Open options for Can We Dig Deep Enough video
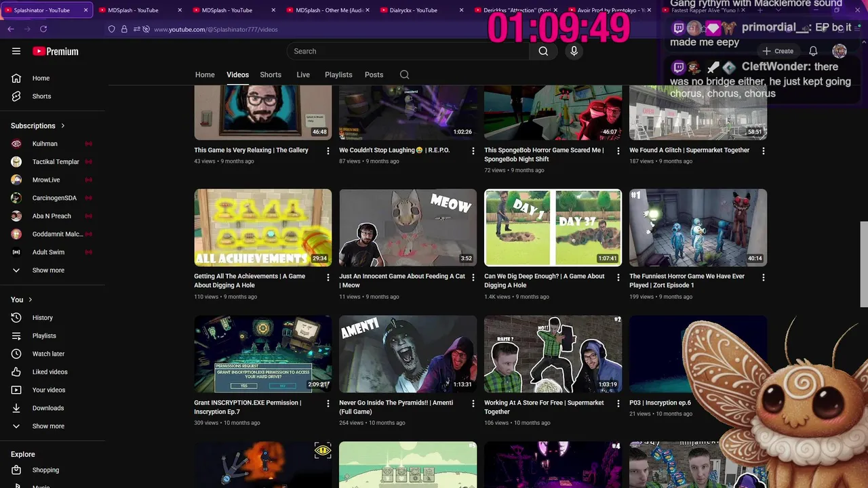 (x=618, y=277)
